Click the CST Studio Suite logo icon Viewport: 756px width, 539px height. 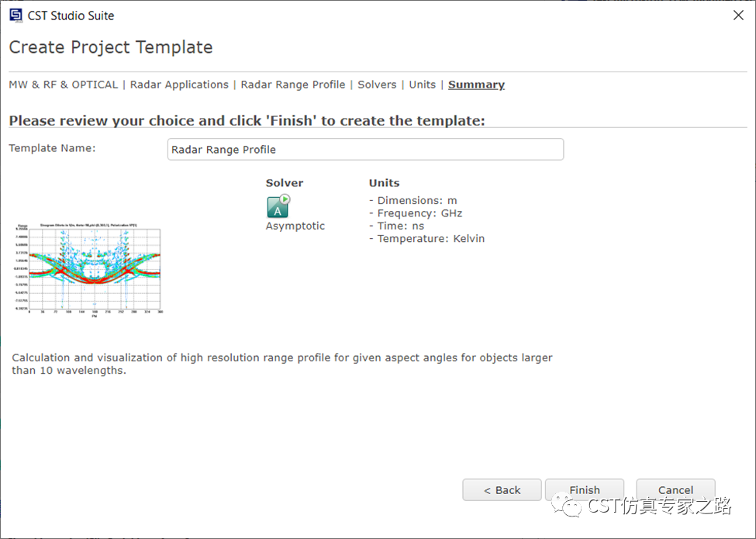coord(16,16)
